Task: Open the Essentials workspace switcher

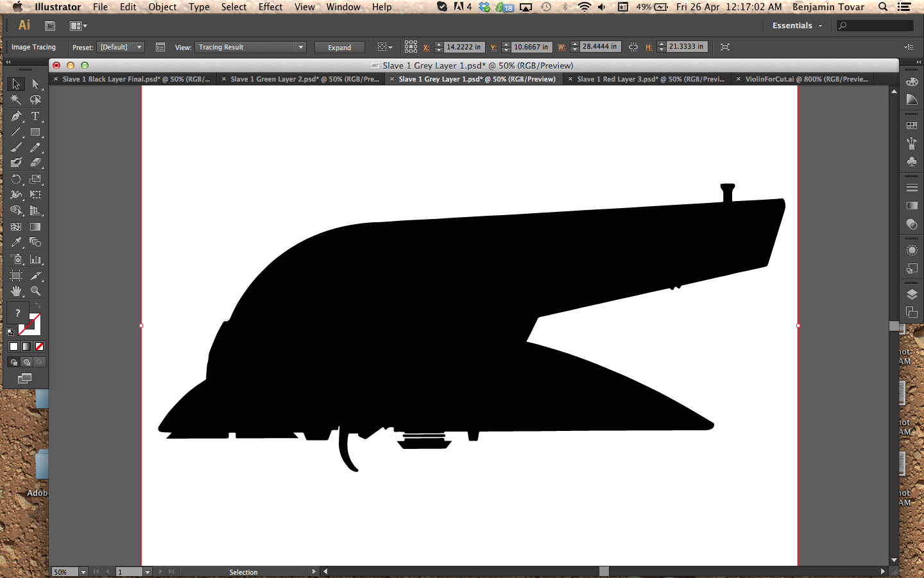Action: click(x=797, y=26)
